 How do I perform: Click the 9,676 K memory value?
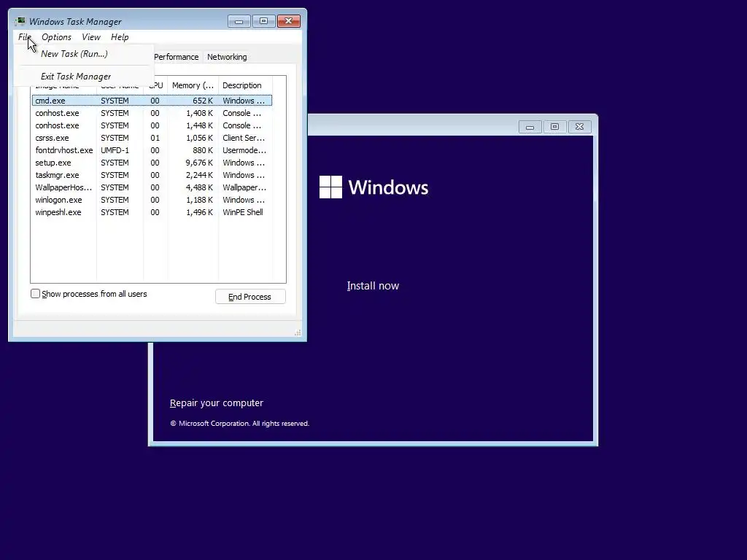pos(199,163)
